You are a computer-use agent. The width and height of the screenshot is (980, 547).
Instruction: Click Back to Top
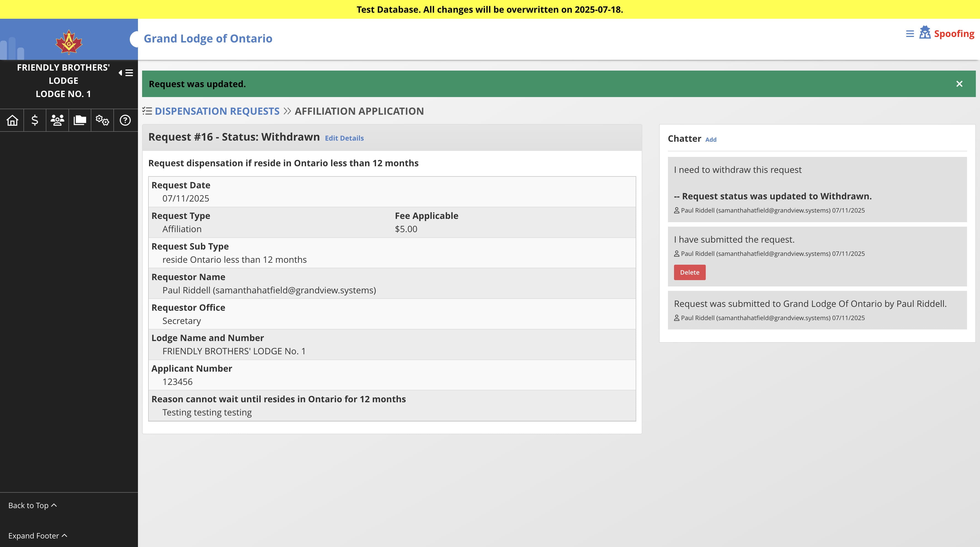[x=32, y=505]
